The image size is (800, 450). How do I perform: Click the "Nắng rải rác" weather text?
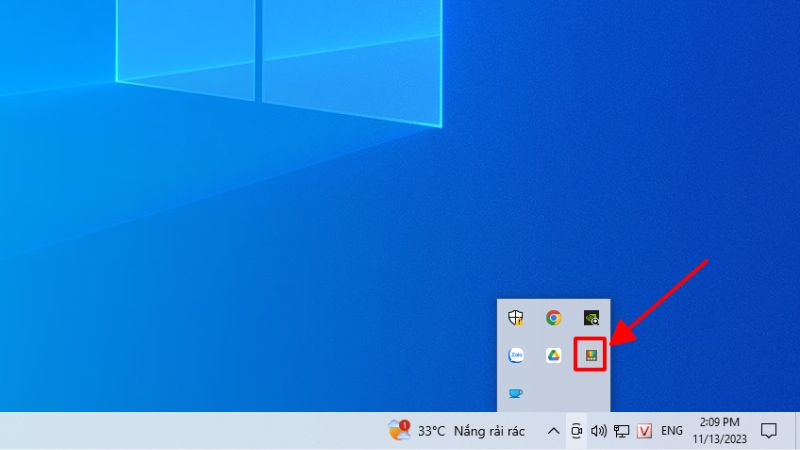point(489,432)
